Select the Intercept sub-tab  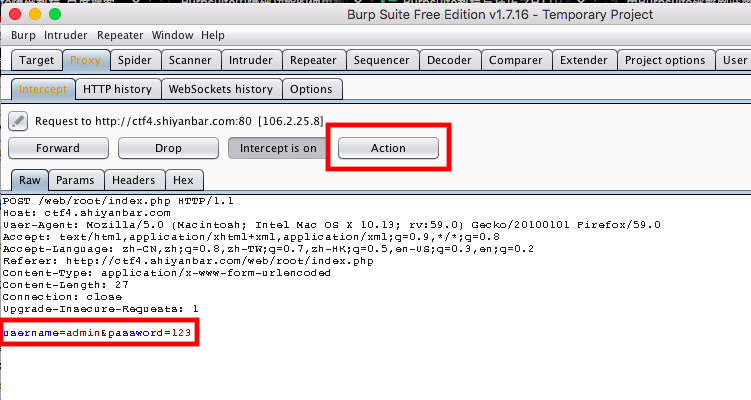click(43, 90)
